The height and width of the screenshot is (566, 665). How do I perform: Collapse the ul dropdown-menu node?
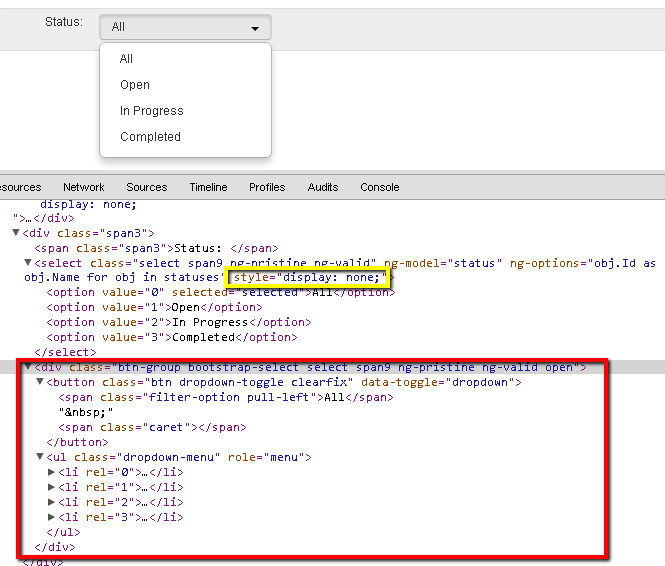(40, 456)
